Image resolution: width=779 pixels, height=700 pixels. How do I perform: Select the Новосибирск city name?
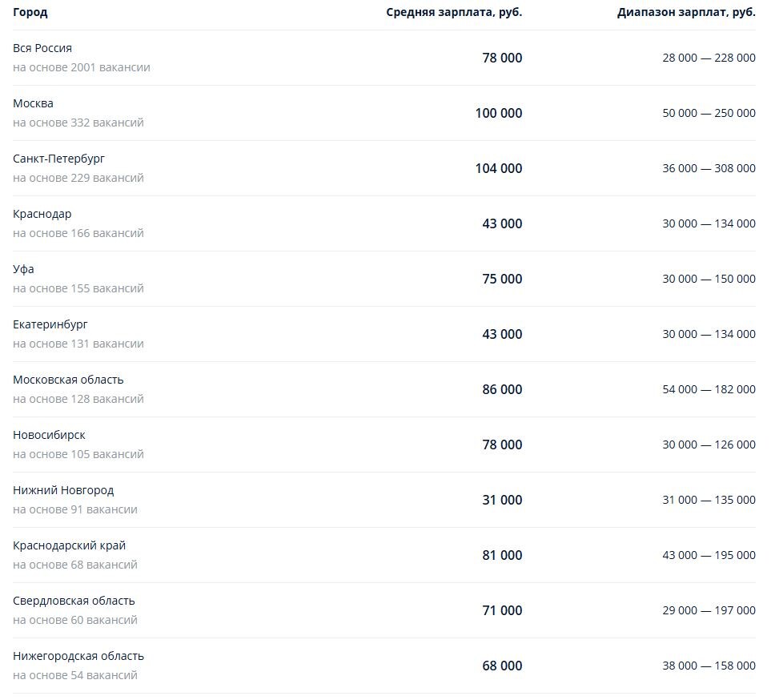49,435
